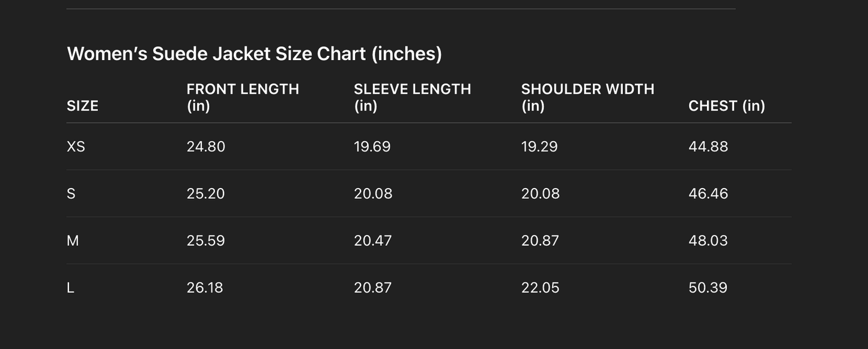This screenshot has width=868, height=349.
Task: Select the L size row label
Action: click(70, 288)
